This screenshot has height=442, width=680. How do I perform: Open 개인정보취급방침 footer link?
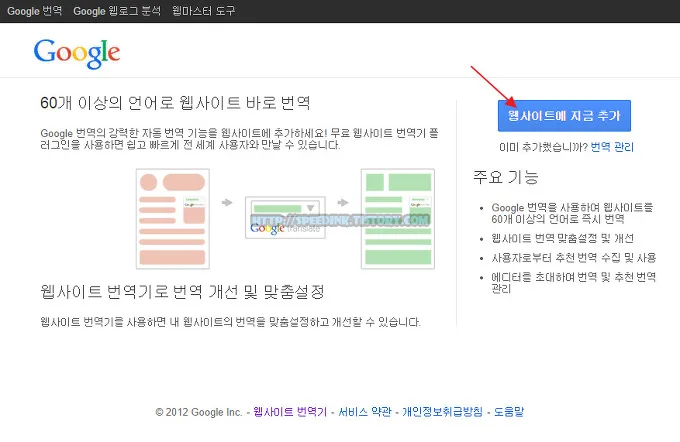point(442,412)
